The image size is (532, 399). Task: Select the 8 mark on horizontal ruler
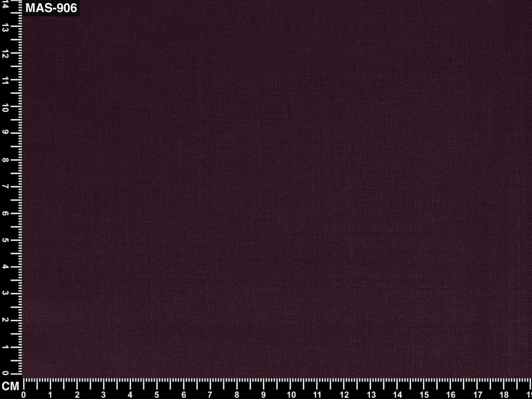[x=237, y=395]
